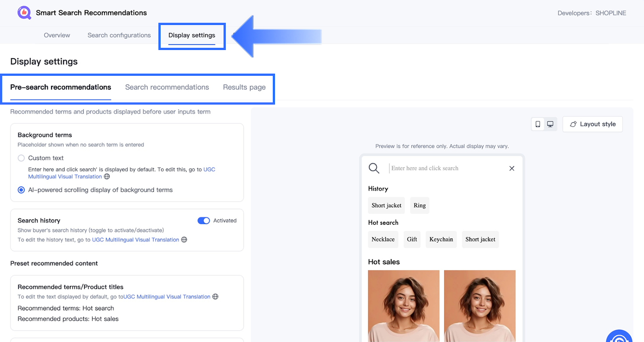Switch to Results page sub-tab
The height and width of the screenshot is (342, 644).
point(244,87)
